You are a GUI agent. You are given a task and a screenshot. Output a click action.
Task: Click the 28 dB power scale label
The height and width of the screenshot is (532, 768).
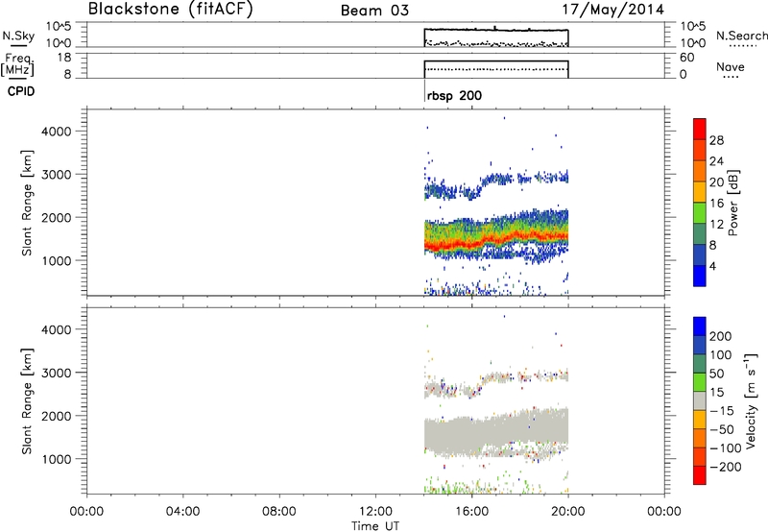(x=716, y=140)
